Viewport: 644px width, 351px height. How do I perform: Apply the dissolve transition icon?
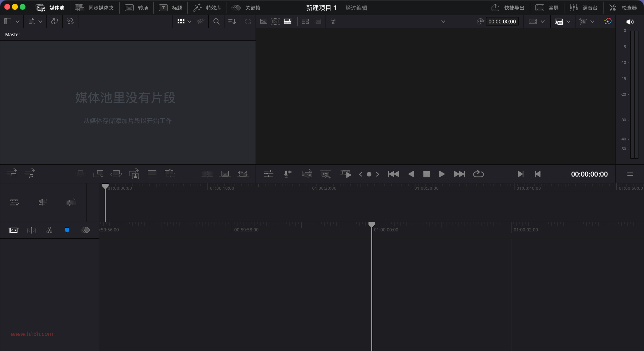(225, 174)
